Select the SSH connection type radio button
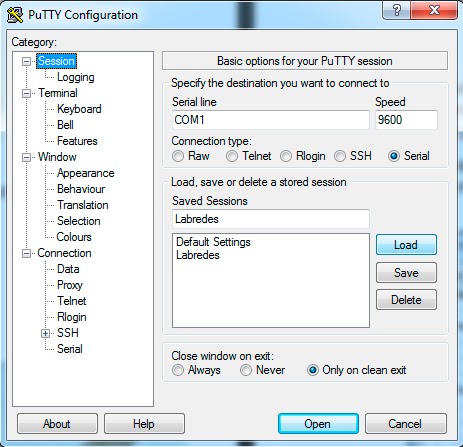The width and height of the screenshot is (463, 447). click(x=340, y=156)
